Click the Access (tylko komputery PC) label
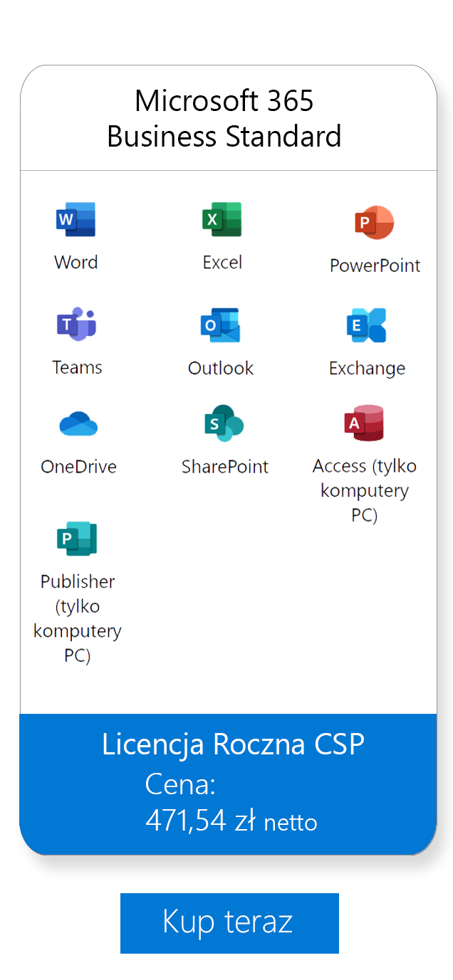Viewport: 453px width, 980px height. pos(364,490)
